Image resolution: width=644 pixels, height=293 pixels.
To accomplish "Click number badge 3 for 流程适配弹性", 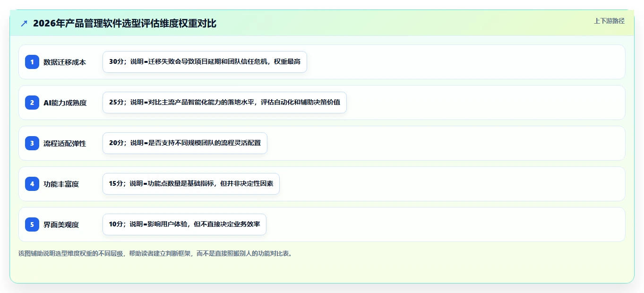I will click(32, 143).
